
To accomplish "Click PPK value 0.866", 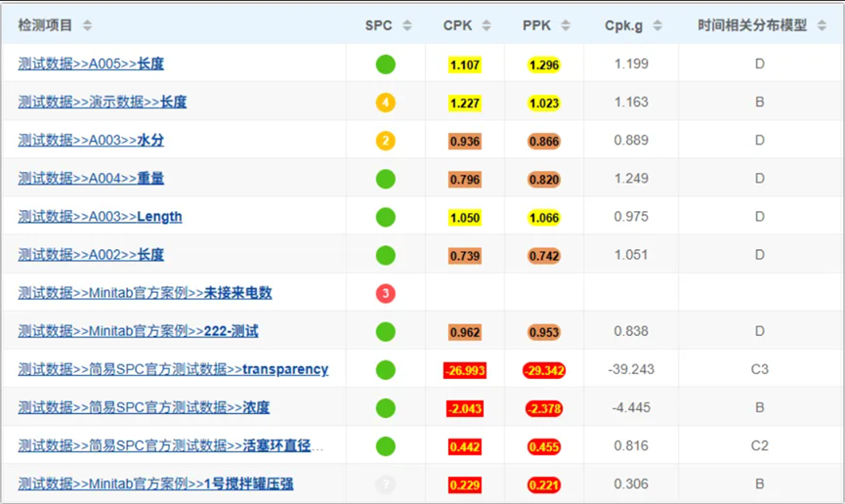I will pyautogui.click(x=544, y=142).
